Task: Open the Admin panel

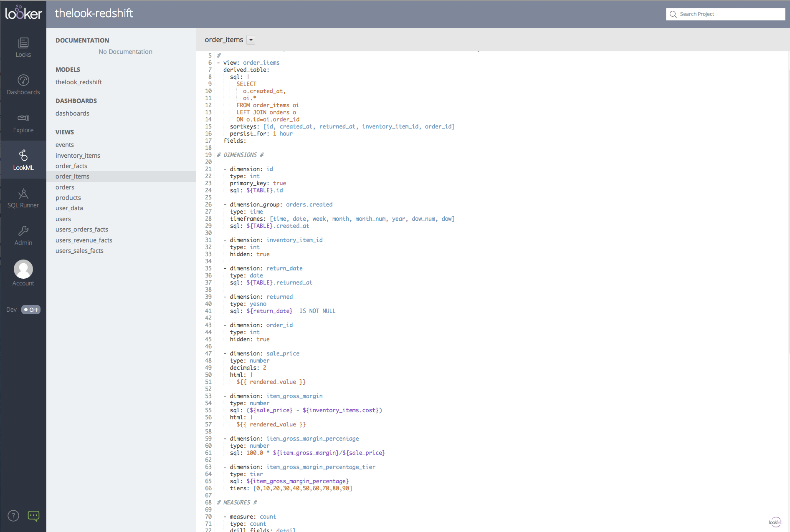Action: pos(23,235)
